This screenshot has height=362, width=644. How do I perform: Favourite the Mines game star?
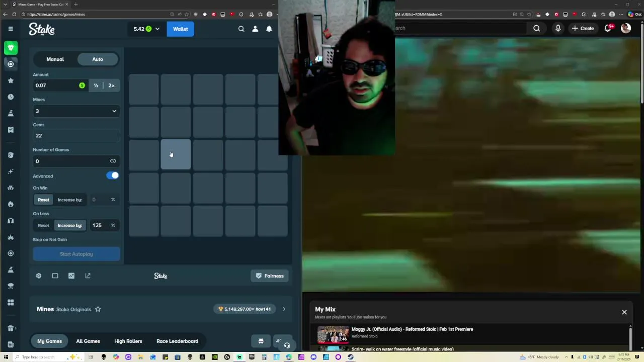(98, 309)
